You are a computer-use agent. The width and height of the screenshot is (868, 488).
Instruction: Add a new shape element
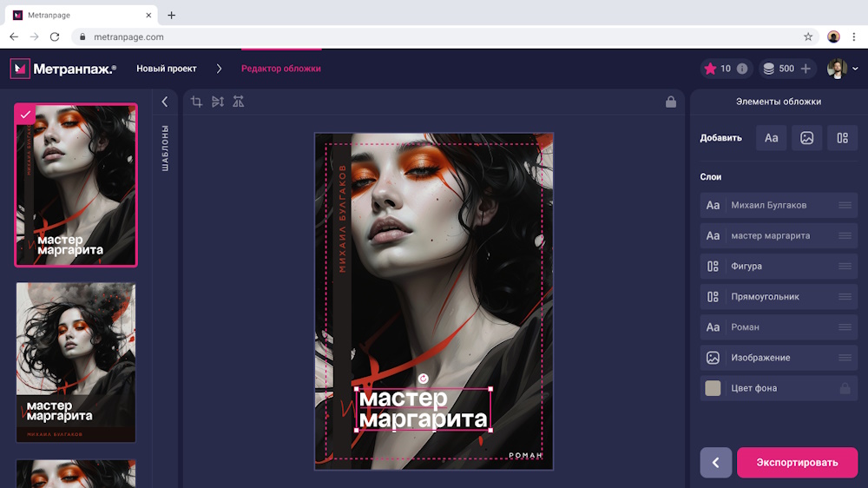coord(842,137)
